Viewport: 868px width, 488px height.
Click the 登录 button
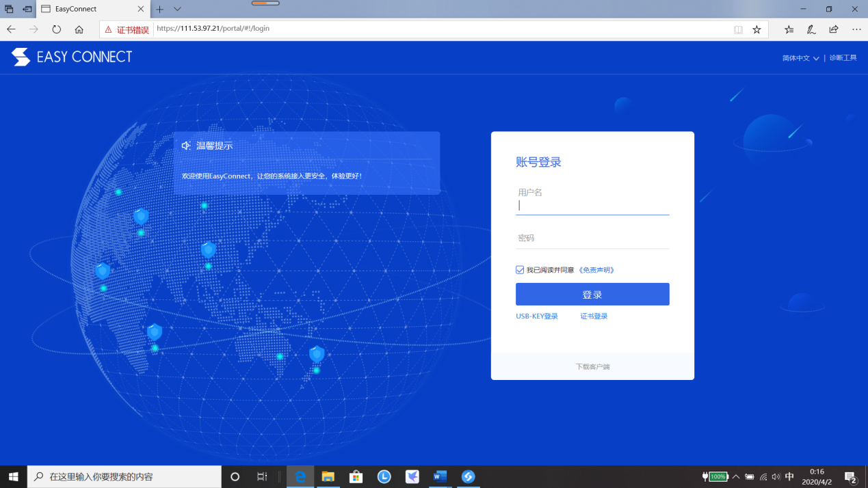coord(592,295)
